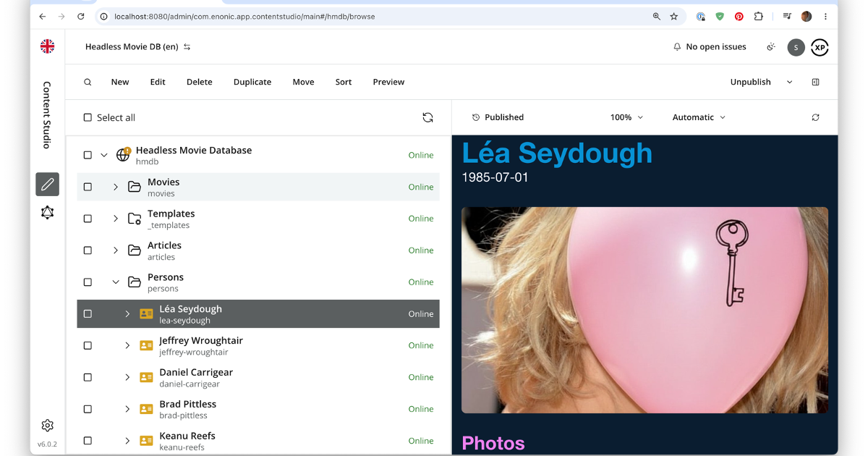Click the Preview button
The image size is (868, 456).
(388, 82)
